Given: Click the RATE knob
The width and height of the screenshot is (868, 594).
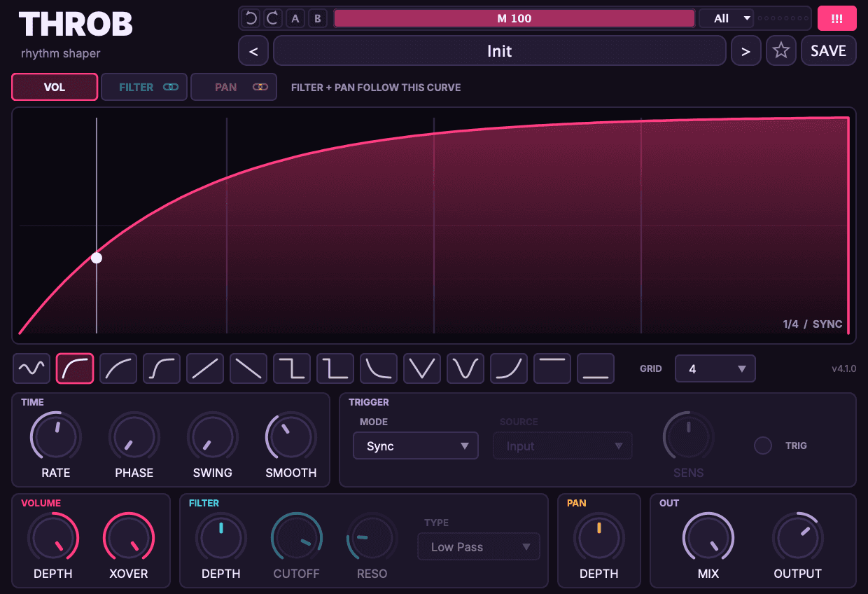Looking at the screenshot, I should (56, 437).
